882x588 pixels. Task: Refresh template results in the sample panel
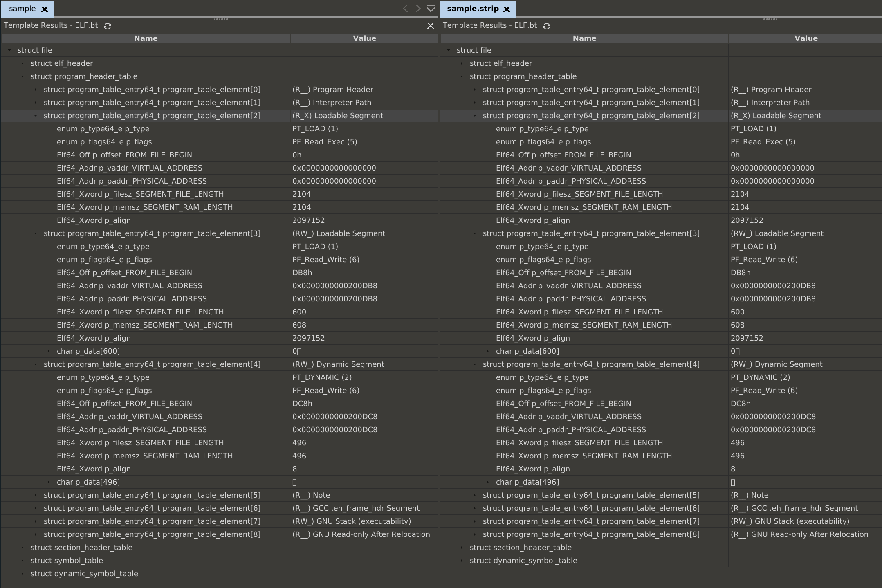pyautogui.click(x=108, y=26)
